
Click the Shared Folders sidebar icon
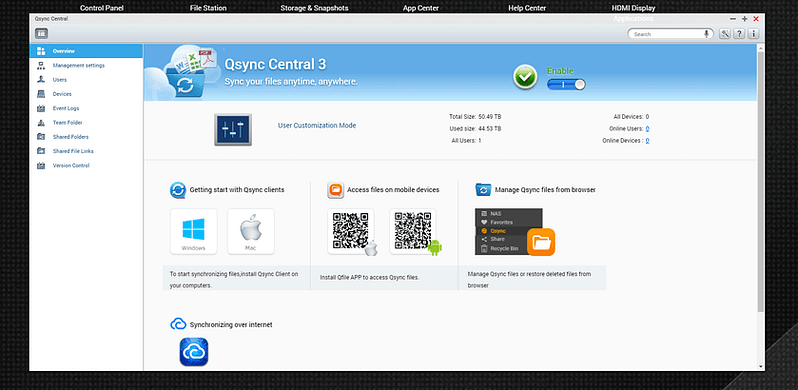pyautogui.click(x=41, y=136)
